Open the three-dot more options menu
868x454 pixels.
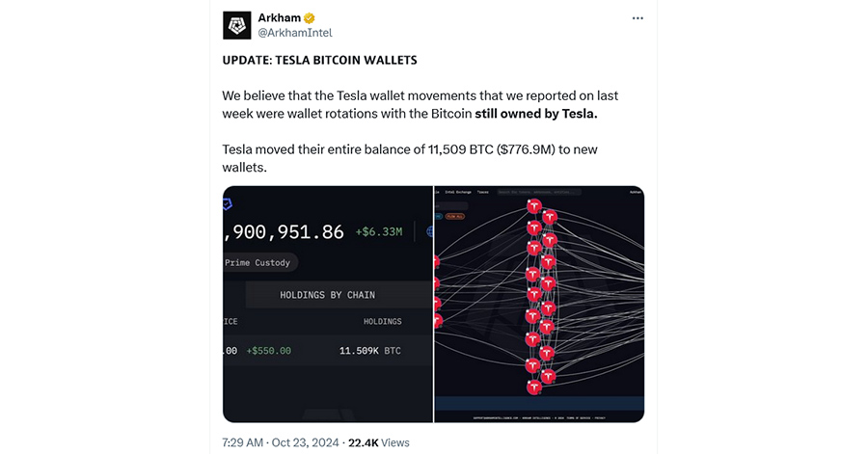click(x=637, y=18)
